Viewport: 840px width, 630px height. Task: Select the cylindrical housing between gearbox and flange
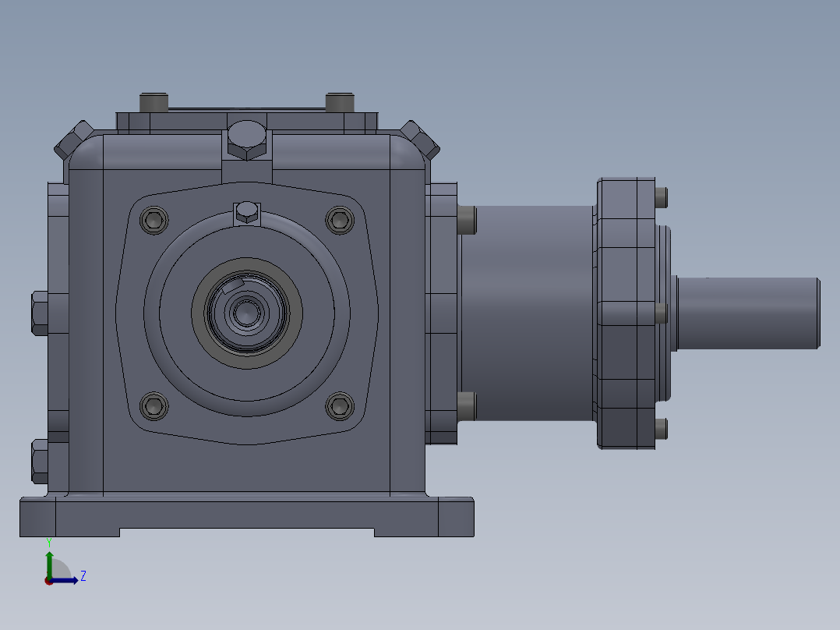pyautogui.click(x=527, y=313)
